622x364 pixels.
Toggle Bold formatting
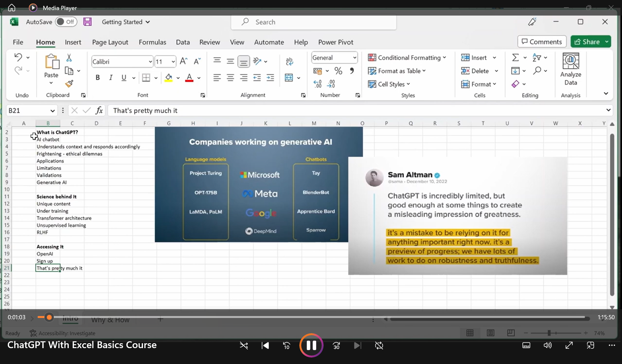(97, 78)
